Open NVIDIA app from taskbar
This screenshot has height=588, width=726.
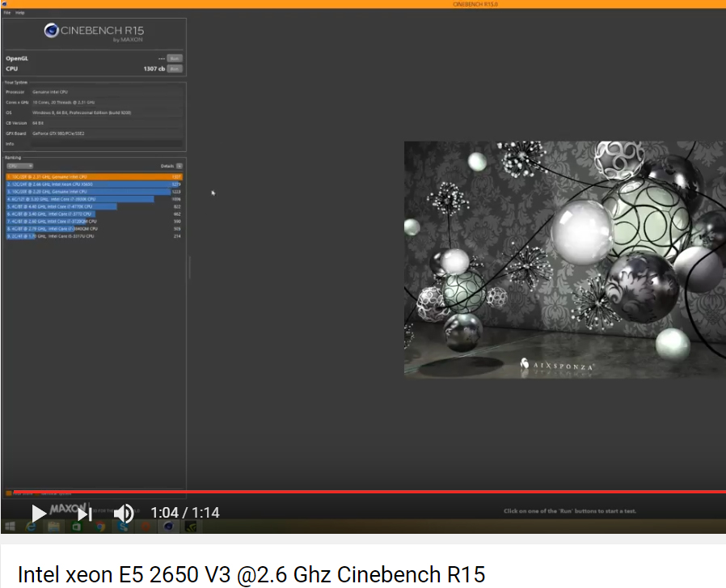(192, 527)
